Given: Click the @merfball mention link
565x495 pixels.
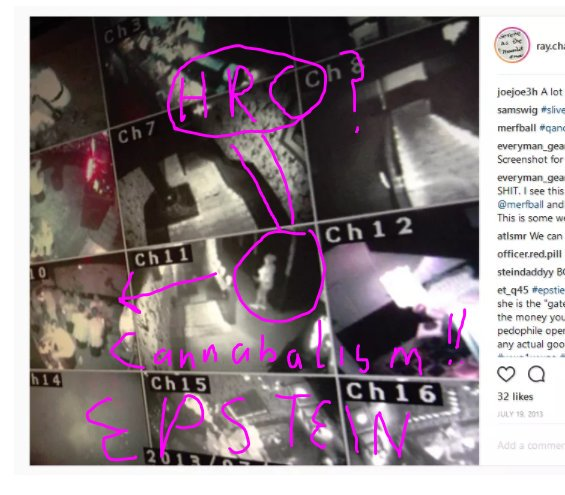Looking at the screenshot, I should pos(520,205).
